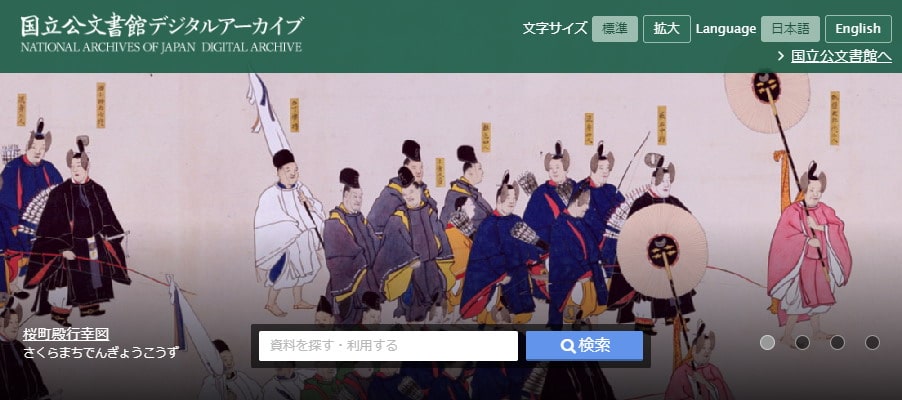Show the fourth carousel slide dot
This screenshot has width=902, height=400.
pyautogui.click(x=873, y=342)
